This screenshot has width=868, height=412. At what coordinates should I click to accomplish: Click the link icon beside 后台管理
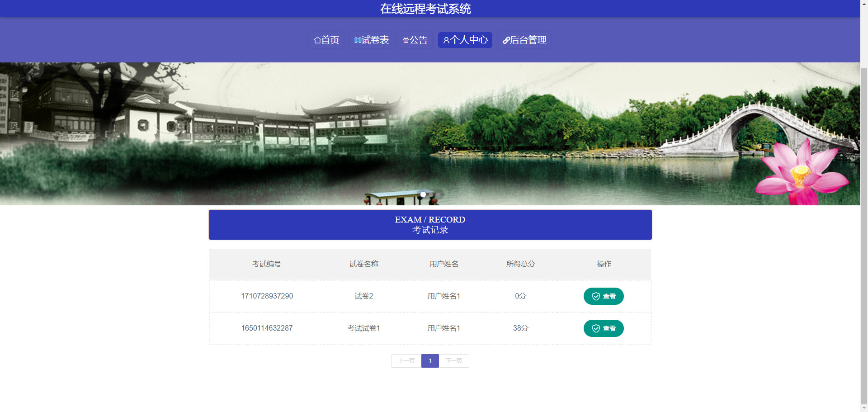click(506, 40)
